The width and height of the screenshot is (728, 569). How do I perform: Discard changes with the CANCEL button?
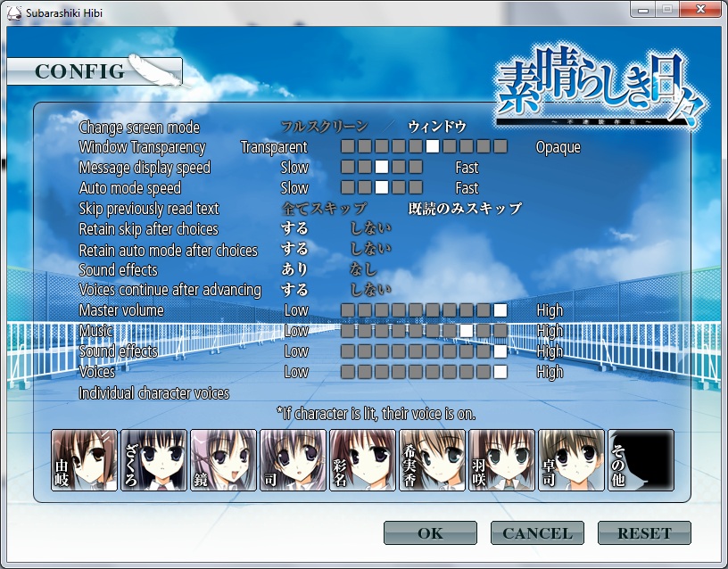tap(537, 532)
